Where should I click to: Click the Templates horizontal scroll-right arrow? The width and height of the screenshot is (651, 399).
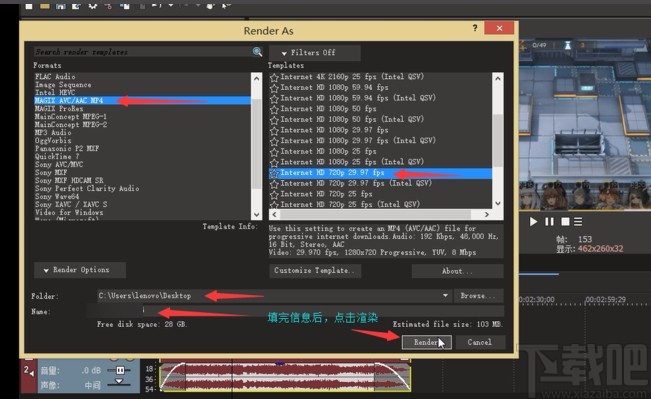[487, 214]
